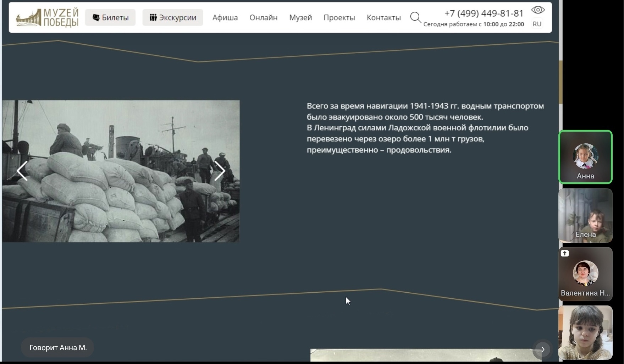
Task: Select Валентина Н... participant tile
Action: pos(585,274)
